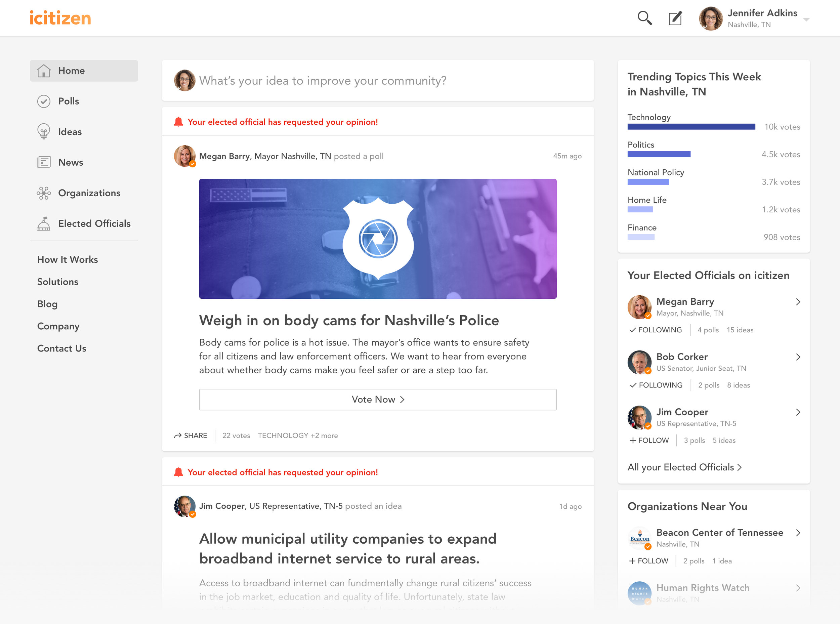View Beacon Center's 2 polls
The image size is (840, 624).
click(x=694, y=561)
